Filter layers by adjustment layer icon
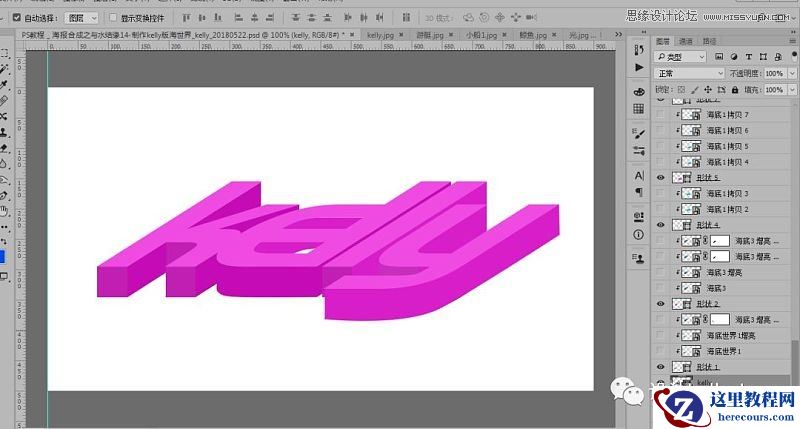 734,57
